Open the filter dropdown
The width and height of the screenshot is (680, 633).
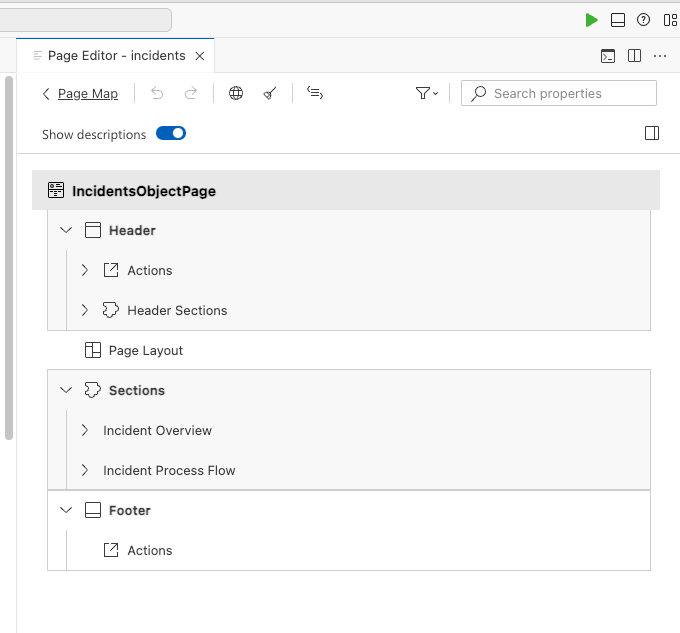427,93
